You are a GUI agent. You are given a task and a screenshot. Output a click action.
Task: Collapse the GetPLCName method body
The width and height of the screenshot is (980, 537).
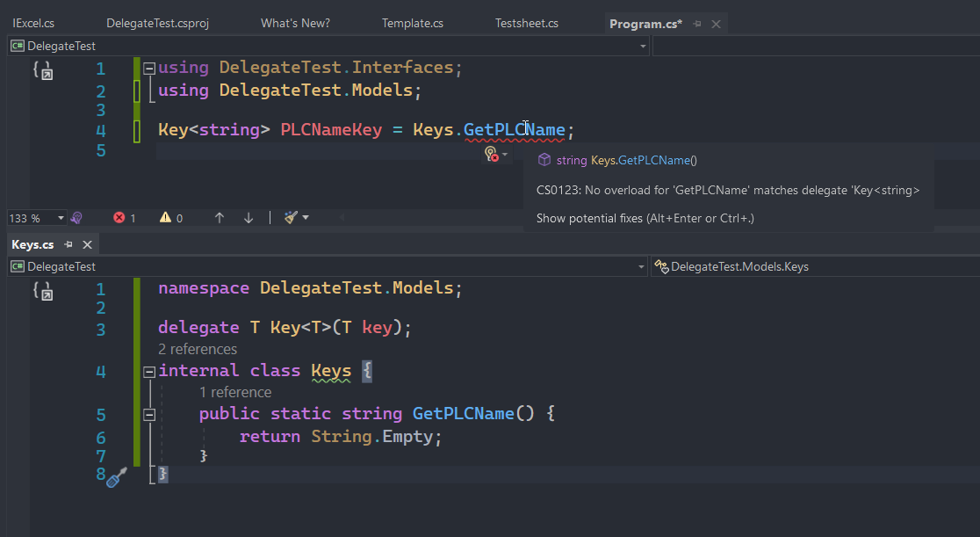(148, 414)
